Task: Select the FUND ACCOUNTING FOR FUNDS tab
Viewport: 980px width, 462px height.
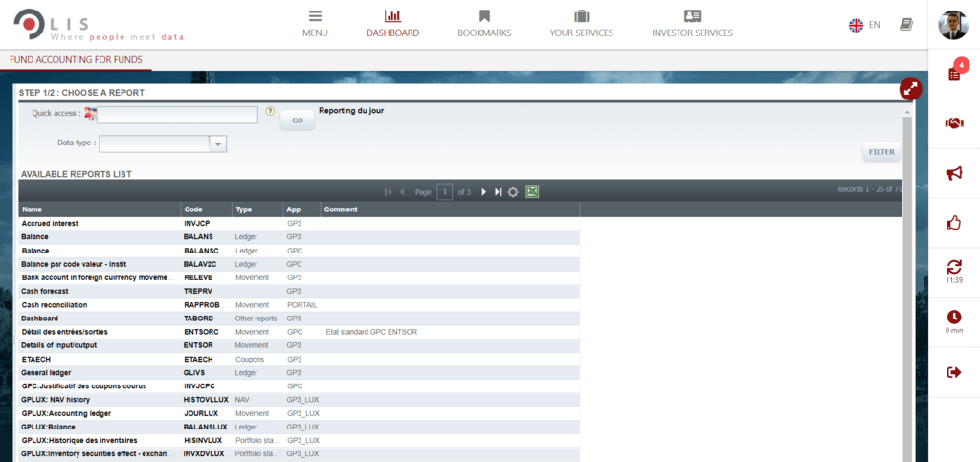Action: point(76,60)
